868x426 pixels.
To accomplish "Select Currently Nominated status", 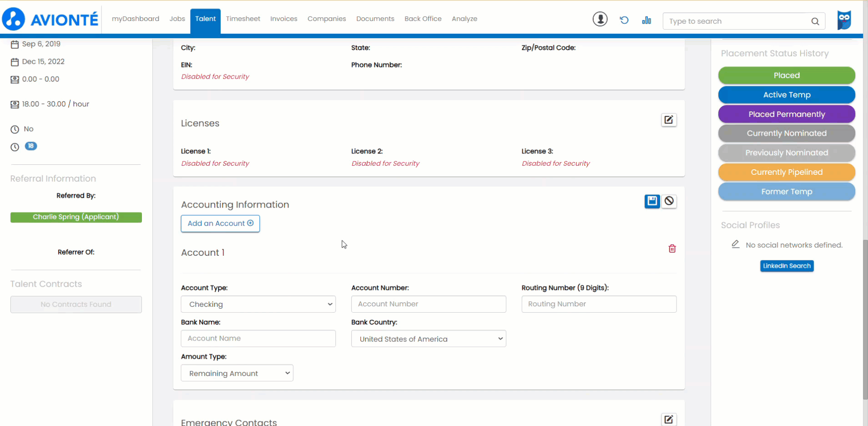I will tap(787, 133).
